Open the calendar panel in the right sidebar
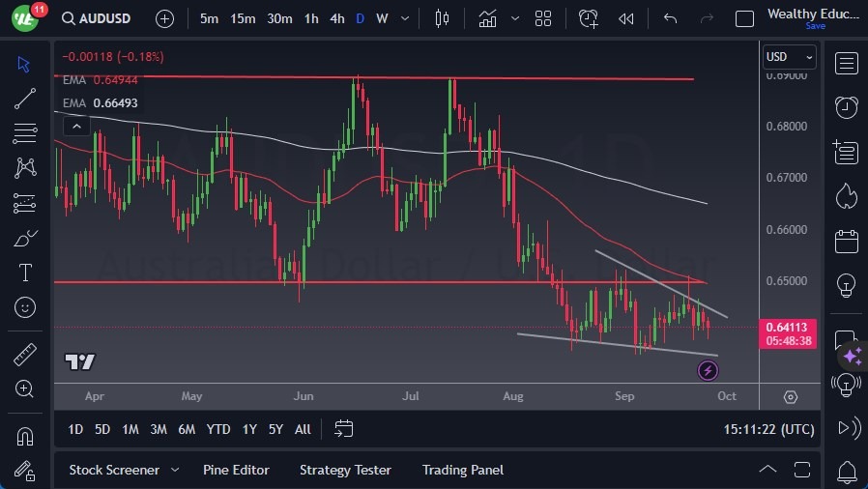This screenshot has height=489, width=868. 847,241
